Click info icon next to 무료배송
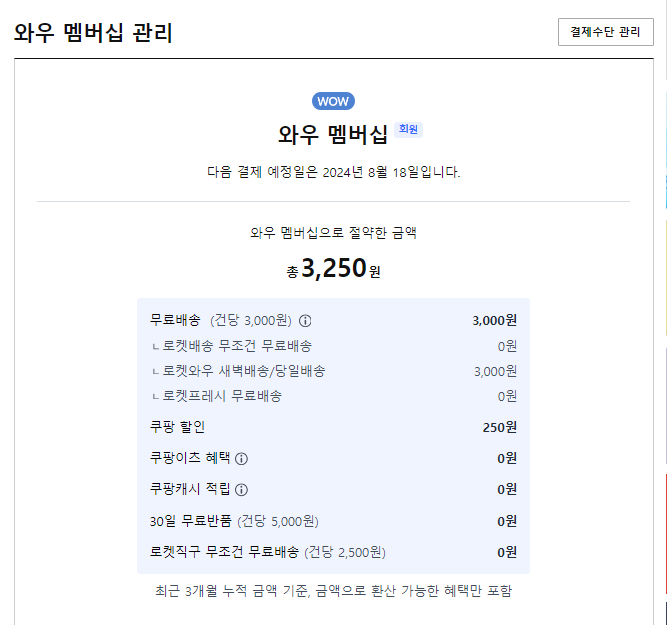667x625 pixels. coord(305,320)
